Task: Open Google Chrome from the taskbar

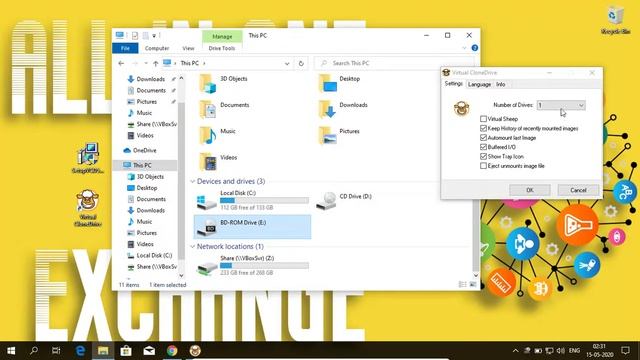Action: 172,351
